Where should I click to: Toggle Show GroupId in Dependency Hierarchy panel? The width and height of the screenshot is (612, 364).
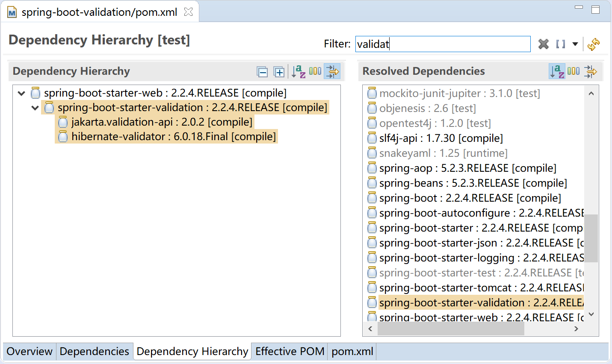pyautogui.click(x=315, y=71)
